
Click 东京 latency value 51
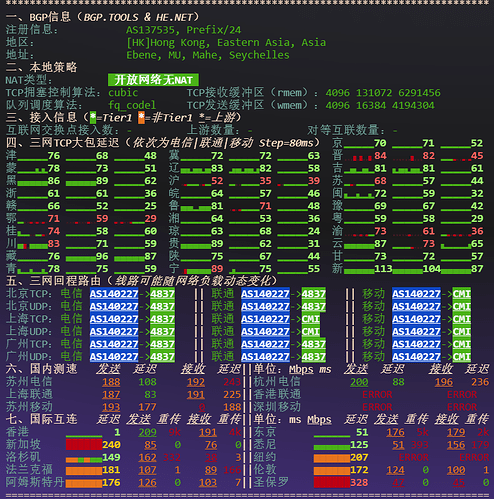point(362,432)
